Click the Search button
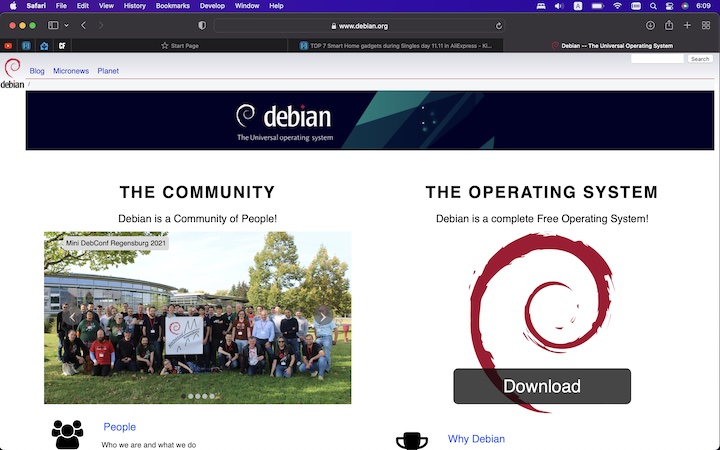The height and width of the screenshot is (450, 720). click(700, 59)
